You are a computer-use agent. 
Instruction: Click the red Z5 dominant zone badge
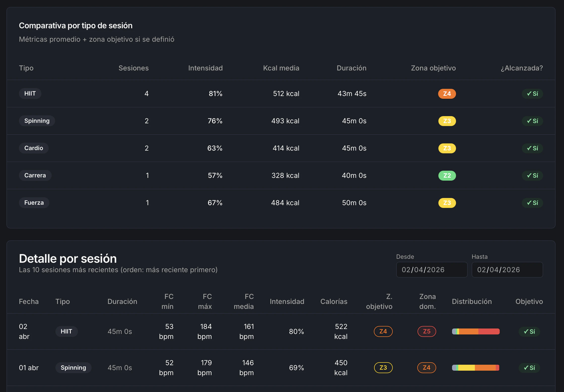[x=426, y=331]
